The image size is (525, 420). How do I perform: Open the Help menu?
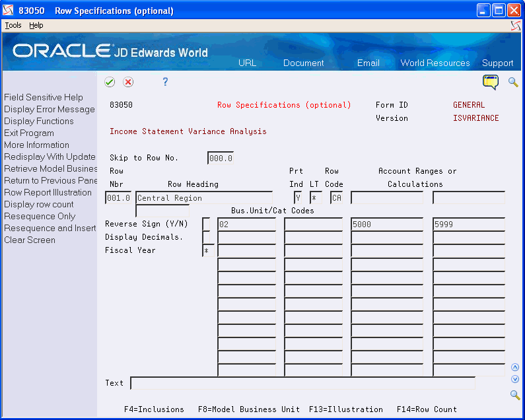36,26
